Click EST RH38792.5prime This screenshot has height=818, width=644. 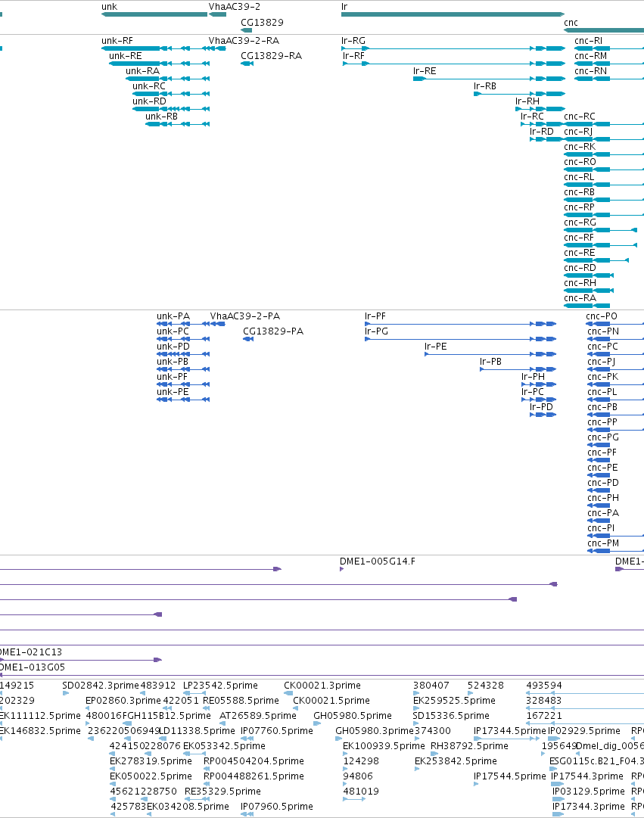coord(469,746)
